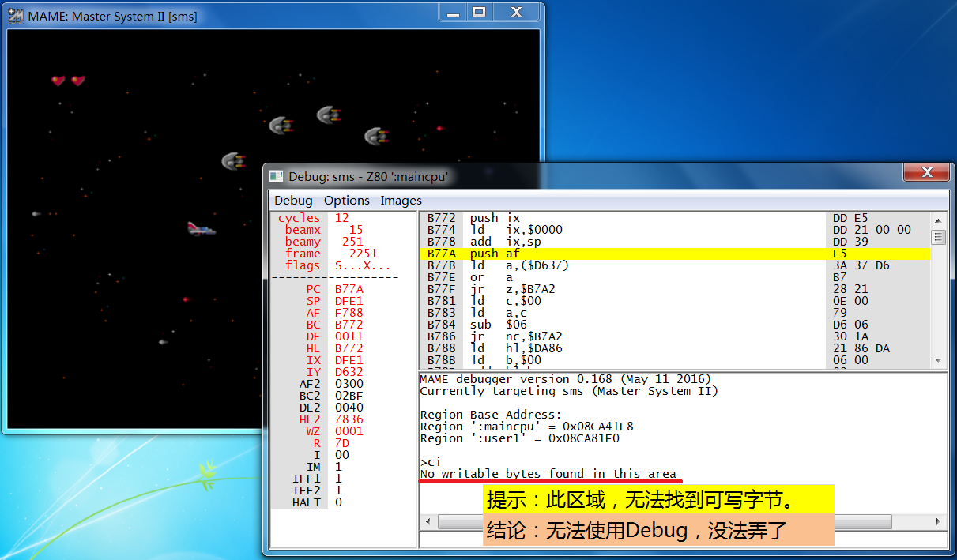Click opcode bytes 3A 37 D6
This screenshot has height=560, width=957.
[861, 265]
